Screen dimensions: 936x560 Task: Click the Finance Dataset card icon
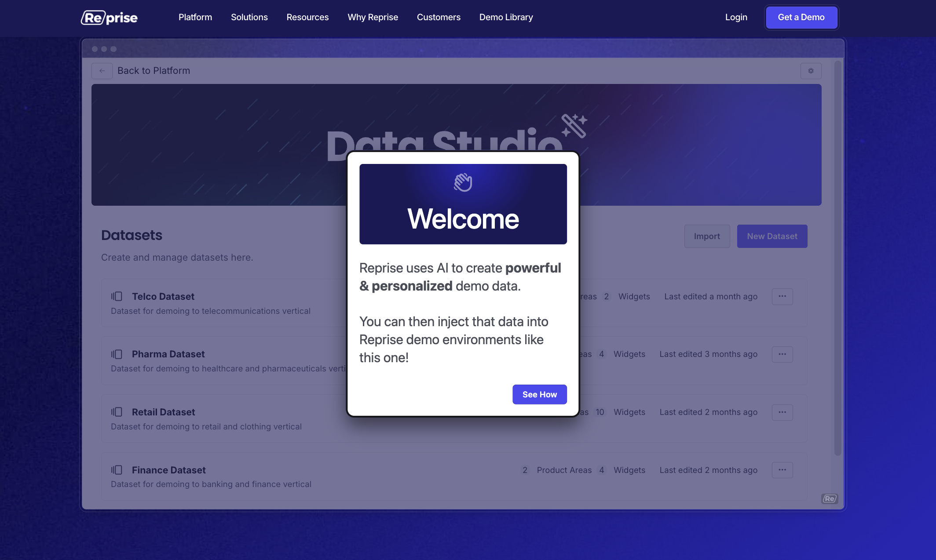click(117, 470)
